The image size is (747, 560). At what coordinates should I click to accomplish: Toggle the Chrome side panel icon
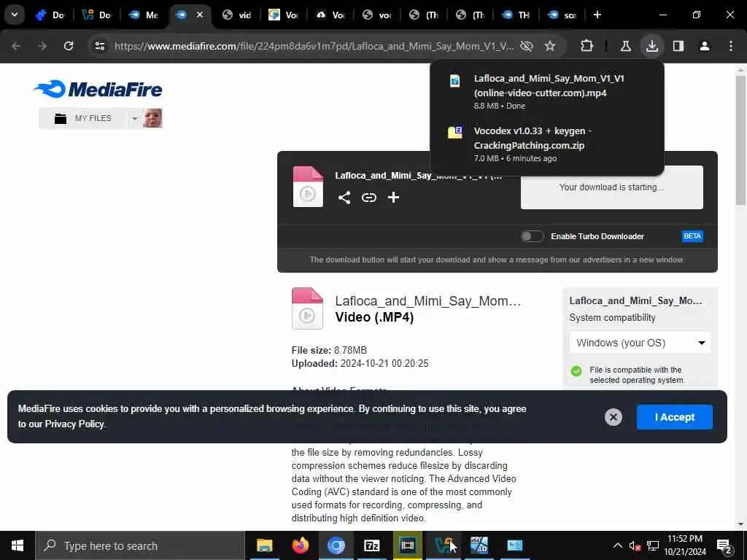point(678,46)
